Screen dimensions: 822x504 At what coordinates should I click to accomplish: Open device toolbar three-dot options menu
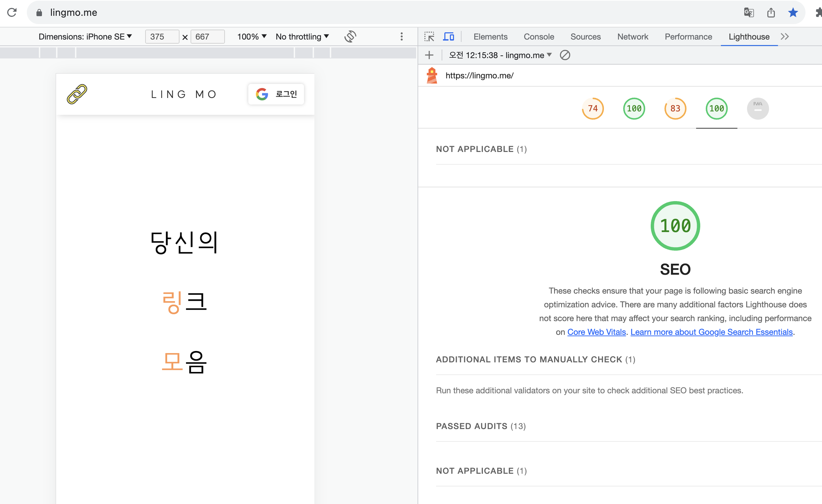[401, 36]
